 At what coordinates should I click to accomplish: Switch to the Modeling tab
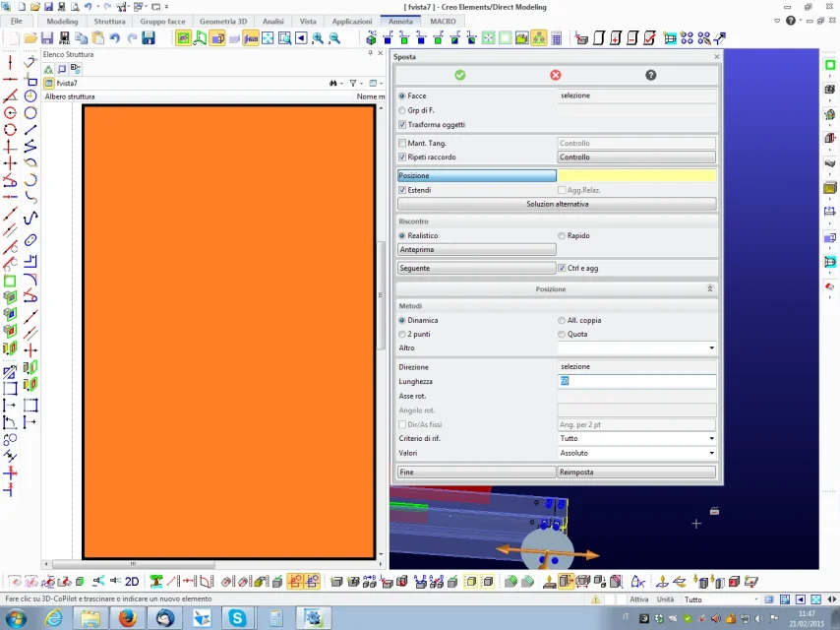[x=62, y=22]
